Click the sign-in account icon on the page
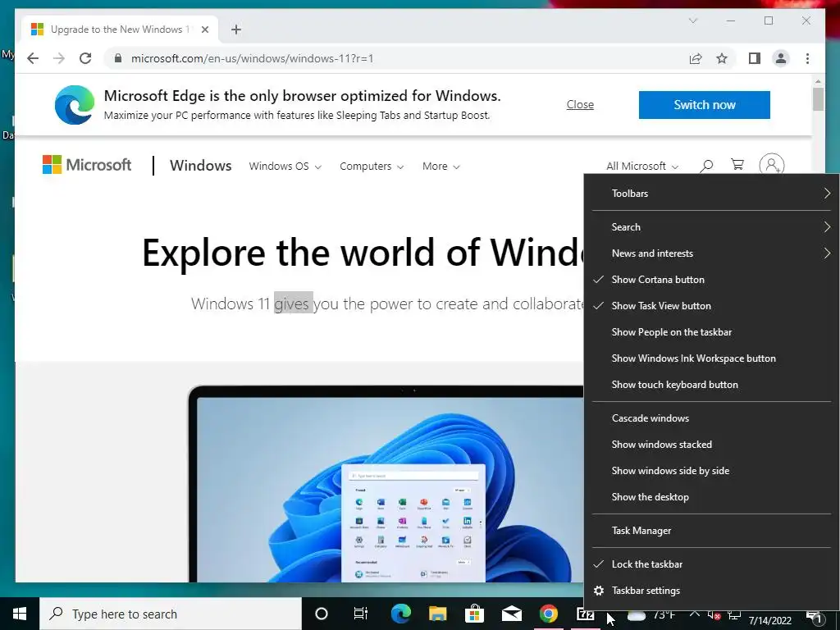Image resolution: width=840 pixels, height=630 pixels. pos(771,165)
